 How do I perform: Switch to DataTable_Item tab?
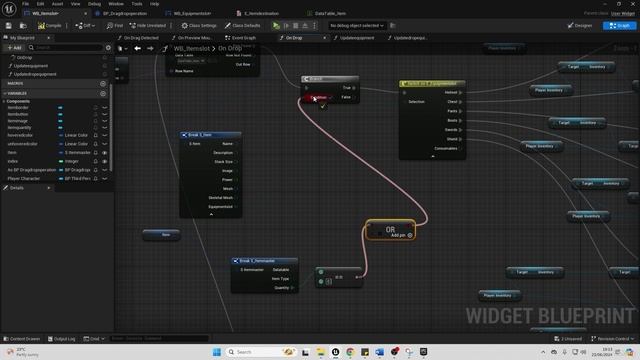[x=330, y=13]
